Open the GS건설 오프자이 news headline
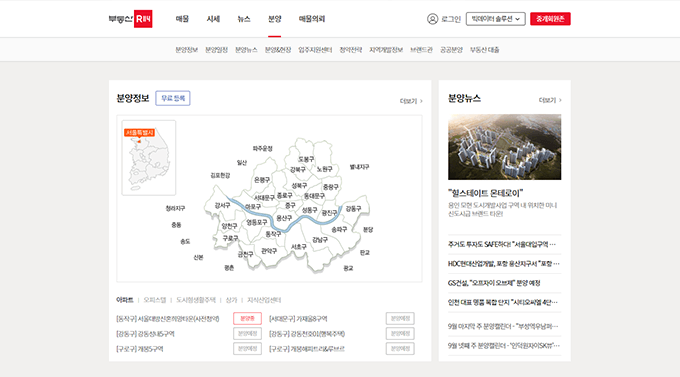This screenshot has height=377, width=680. click(x=494, y=283)
